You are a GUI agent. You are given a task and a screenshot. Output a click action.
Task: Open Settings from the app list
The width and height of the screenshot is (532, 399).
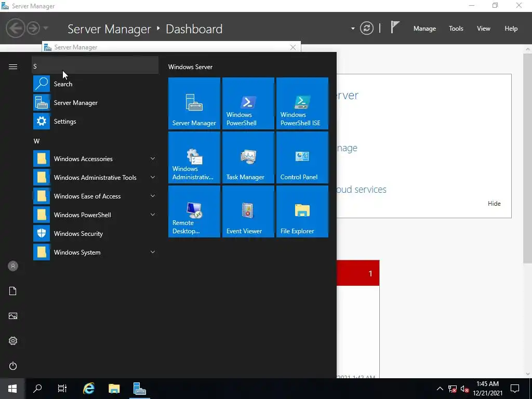96,121
